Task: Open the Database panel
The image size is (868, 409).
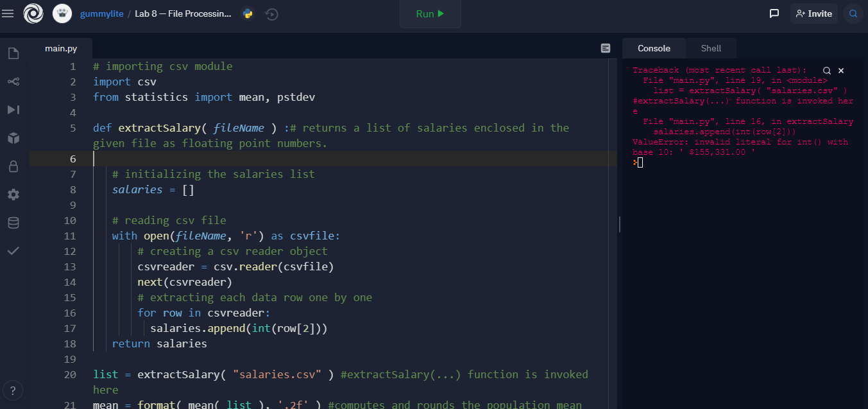Action: [x=13, y=222]
